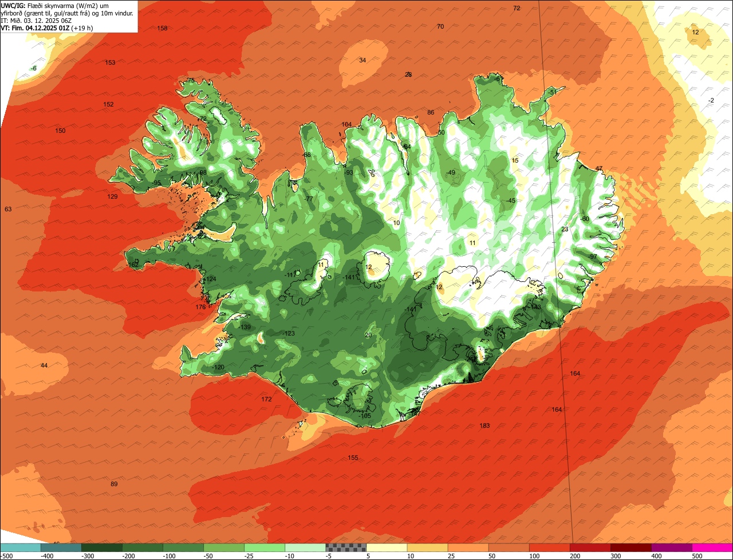
Task: Click the map value 153
Action: pyautogui.click(x=110, y=62)
